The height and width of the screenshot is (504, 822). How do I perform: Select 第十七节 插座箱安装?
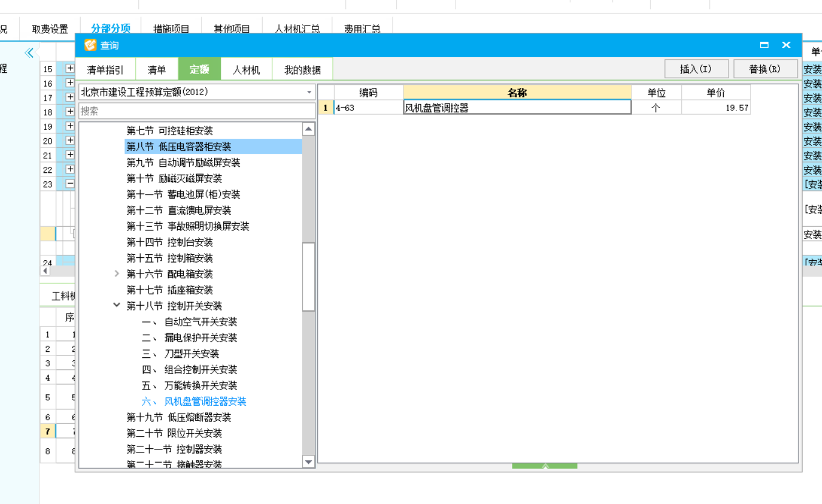coord(170,290)
